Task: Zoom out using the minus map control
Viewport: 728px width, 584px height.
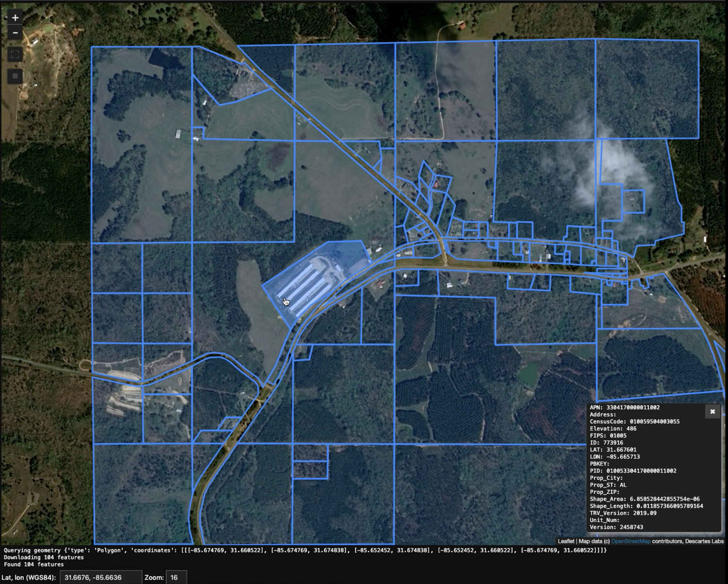Action: click(14, 33)
